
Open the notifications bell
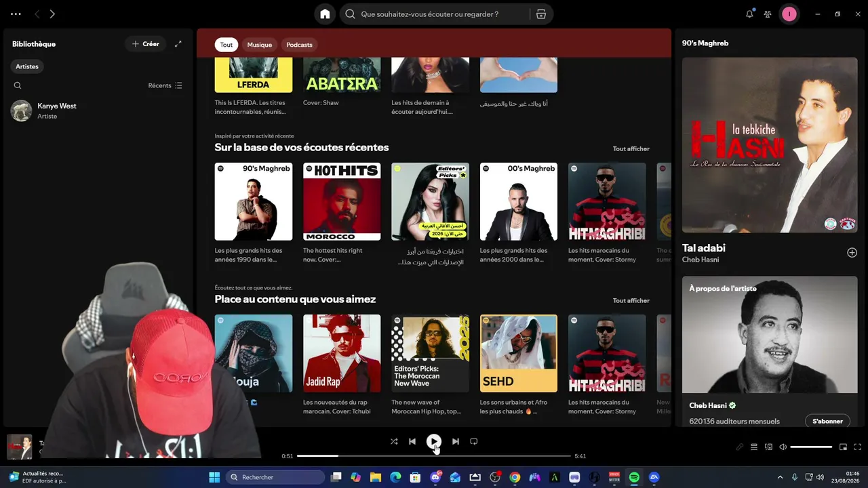click(749, 14)
